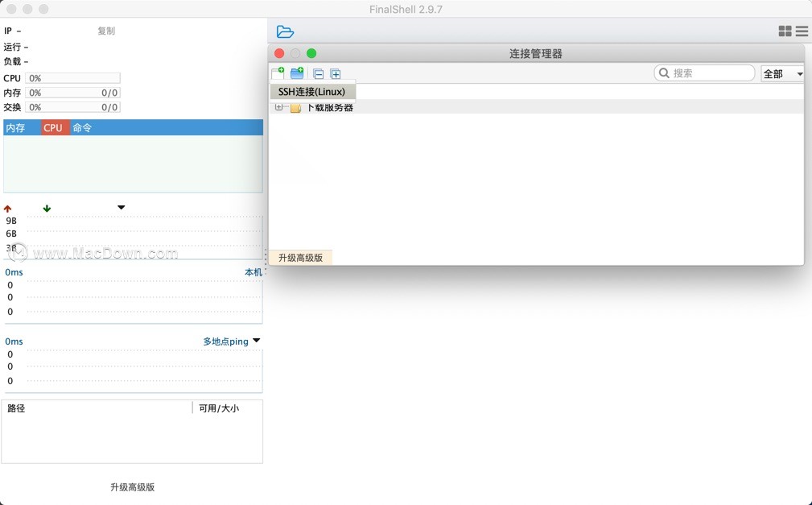Click the CPU usage progress bar
The height and width of the screenshot is (505, 812).
click(72, 78)
